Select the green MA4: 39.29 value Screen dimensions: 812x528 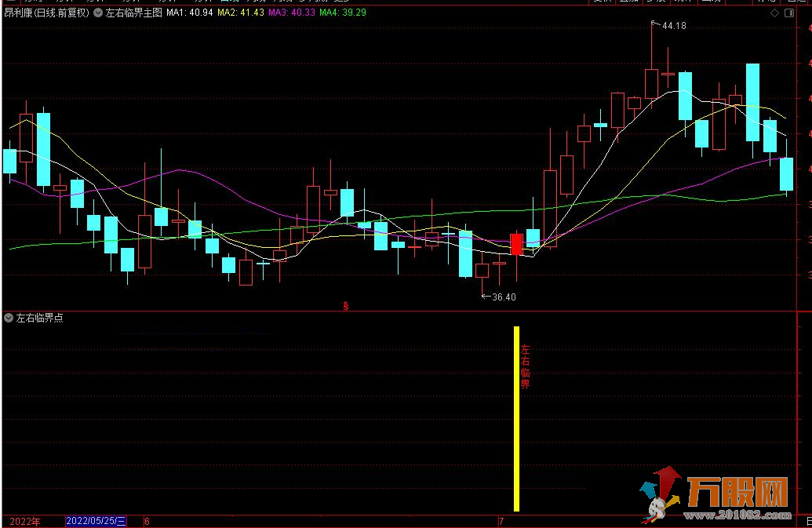[343, 13]
